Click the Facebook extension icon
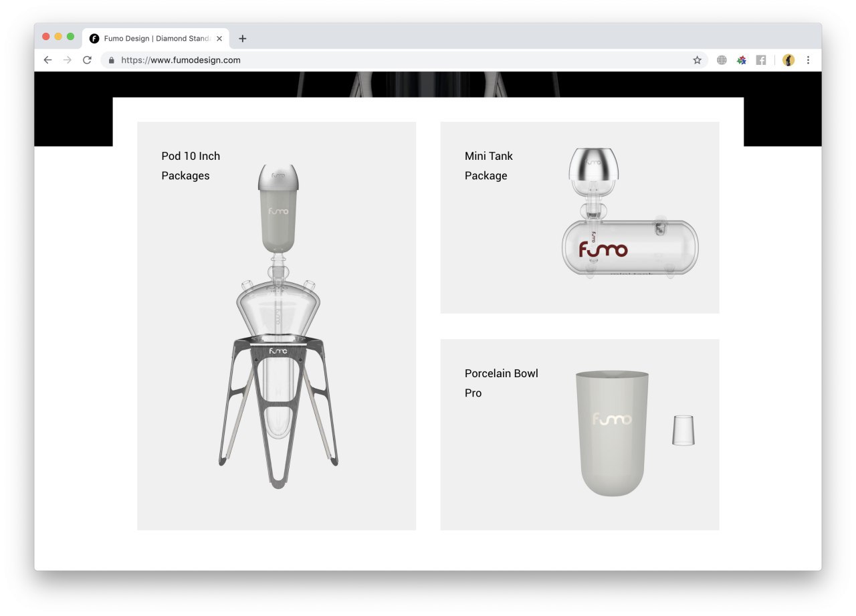 coord(761,60)
